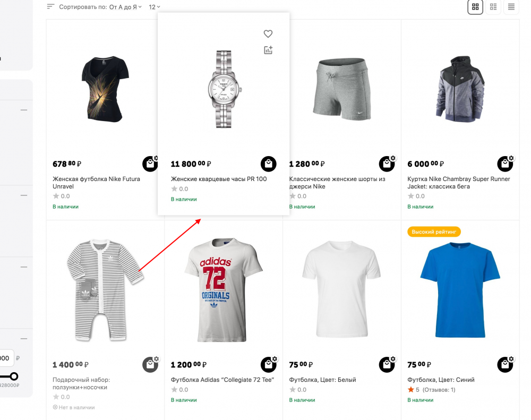Click the price range slider's right handle

[14, 376]
